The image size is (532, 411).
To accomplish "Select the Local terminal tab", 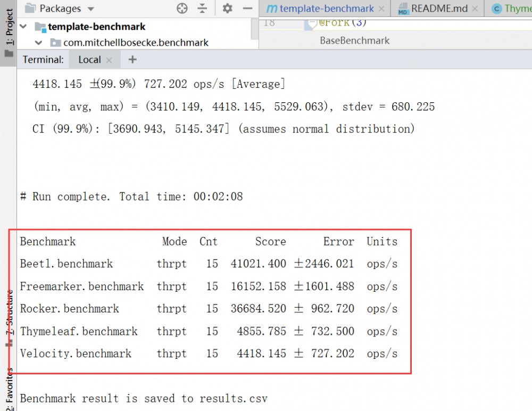I will point(89,60).
